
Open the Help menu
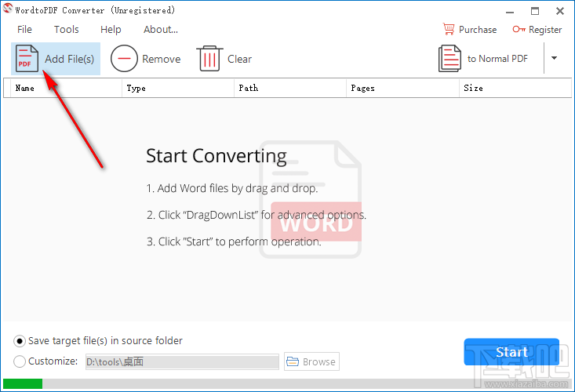pos(111,29)
